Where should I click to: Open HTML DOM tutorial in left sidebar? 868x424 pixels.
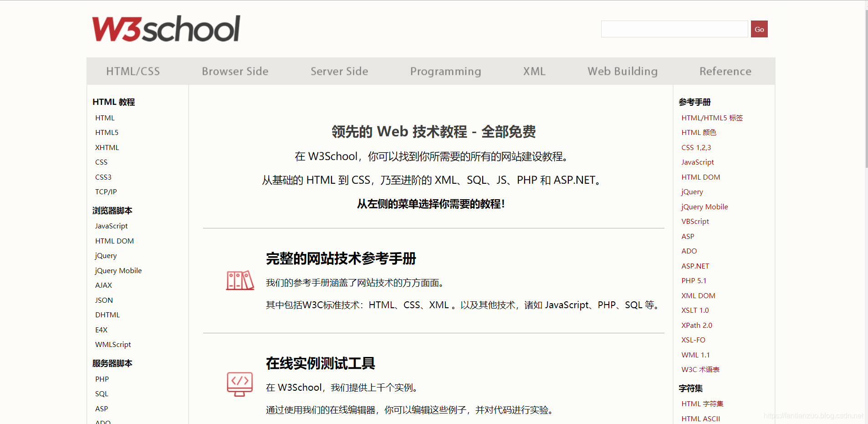coord(114,241)
